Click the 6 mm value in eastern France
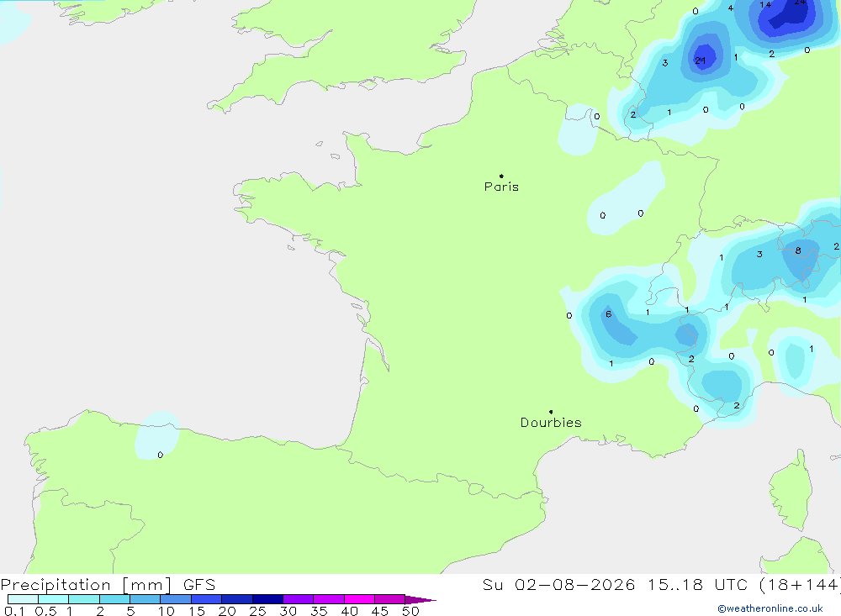This screenshot has width=841, height=616. coord(608,314)
